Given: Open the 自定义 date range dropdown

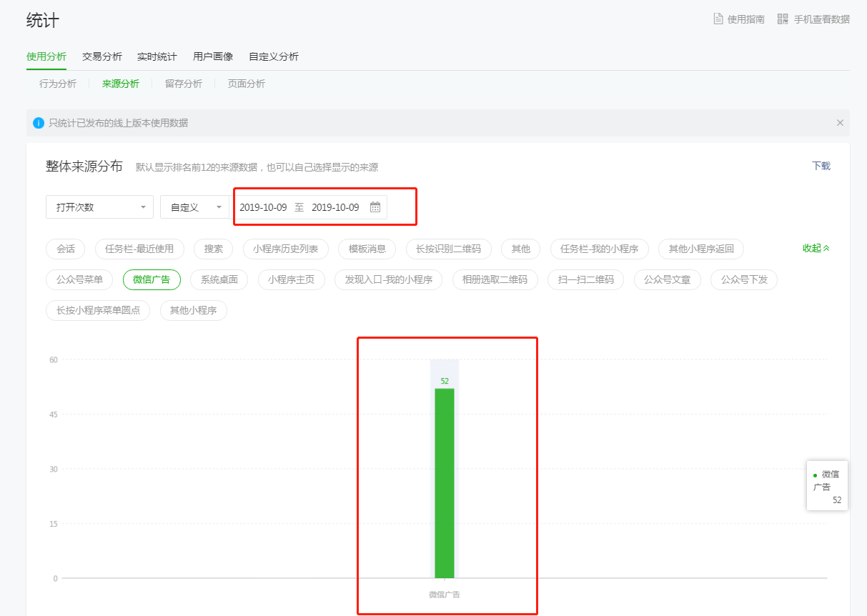Looking at the screenshot, I should click(194, 207).
